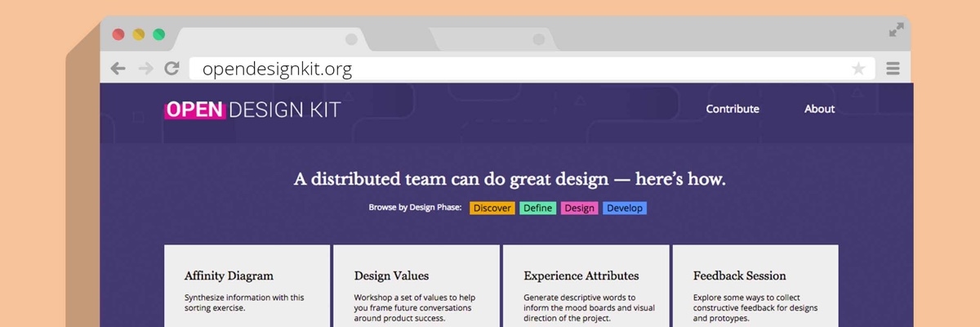Toggle fullscreen with the expand arrows icon
Viewport: 980px width, 327px height.
[x=896, y=30]
